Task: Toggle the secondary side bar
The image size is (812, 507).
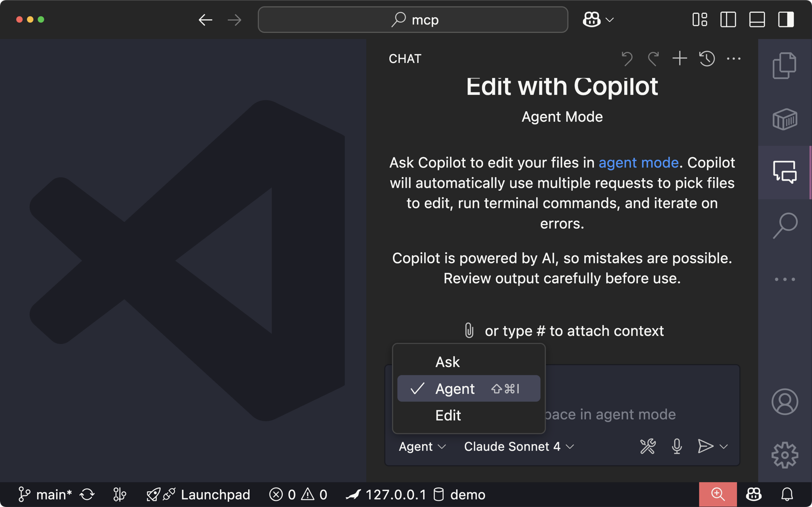Action: (x=785, y=20)
